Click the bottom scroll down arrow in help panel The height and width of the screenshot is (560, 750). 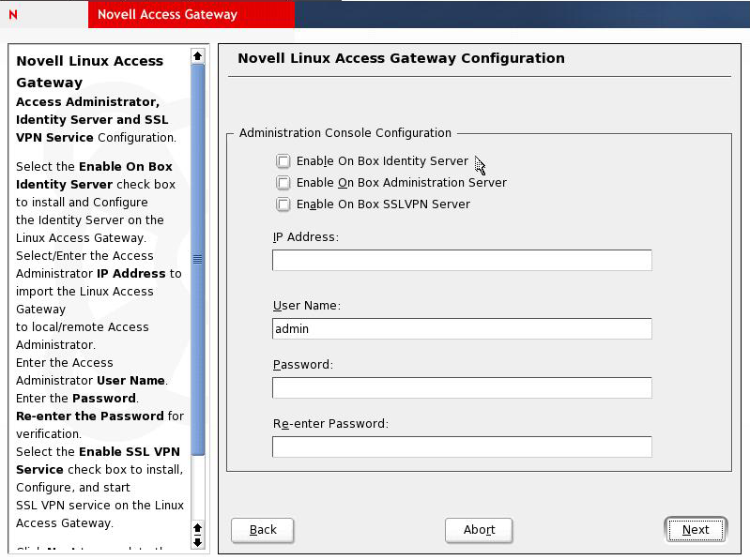pos(197,542)
